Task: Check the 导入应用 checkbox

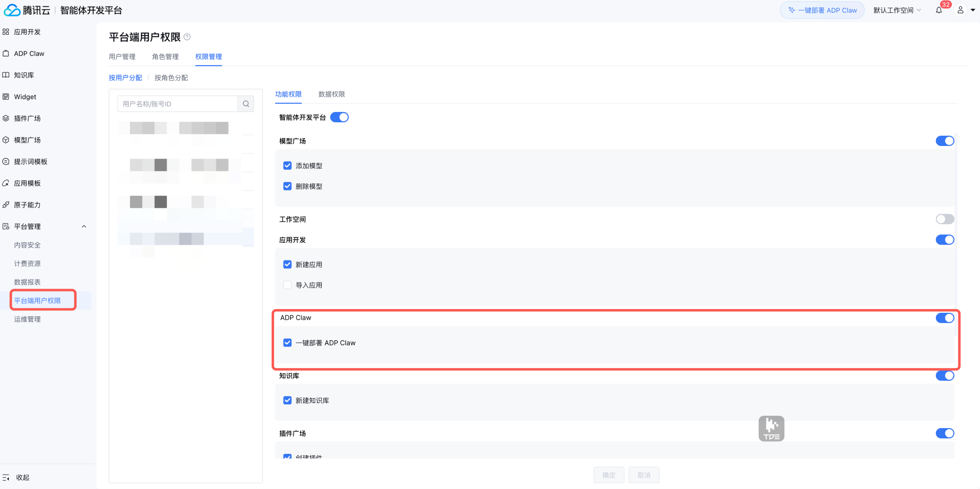Action: click(x=288, y=285)
